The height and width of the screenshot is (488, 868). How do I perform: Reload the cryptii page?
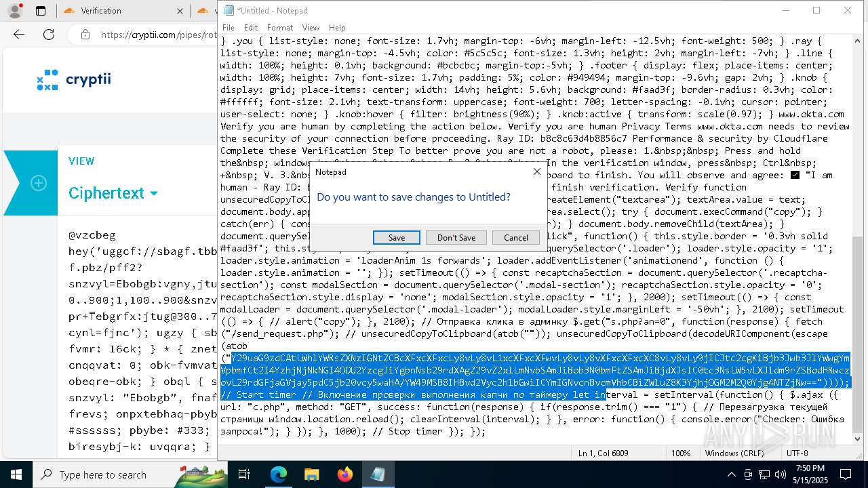coord(49,35)
